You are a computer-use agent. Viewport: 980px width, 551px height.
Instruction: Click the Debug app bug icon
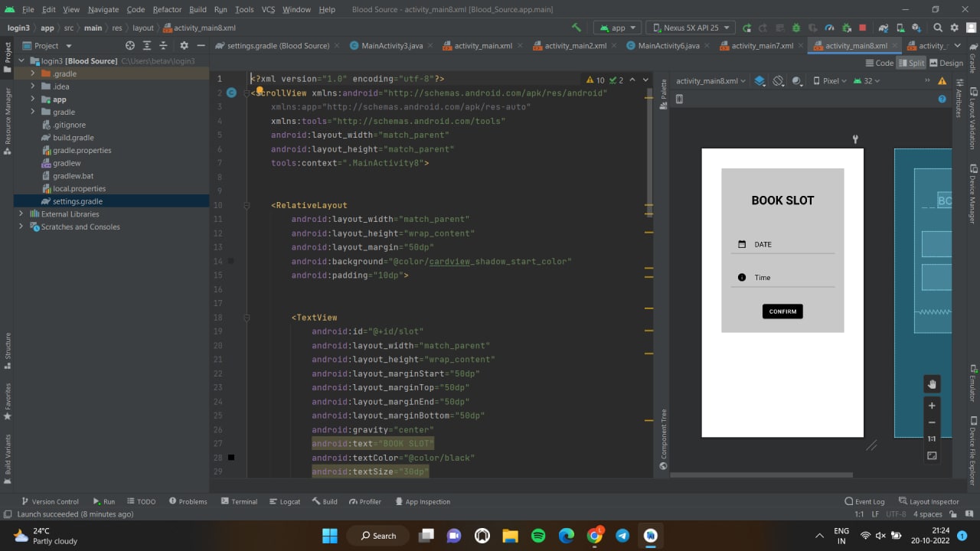click(x=796, y=28)
